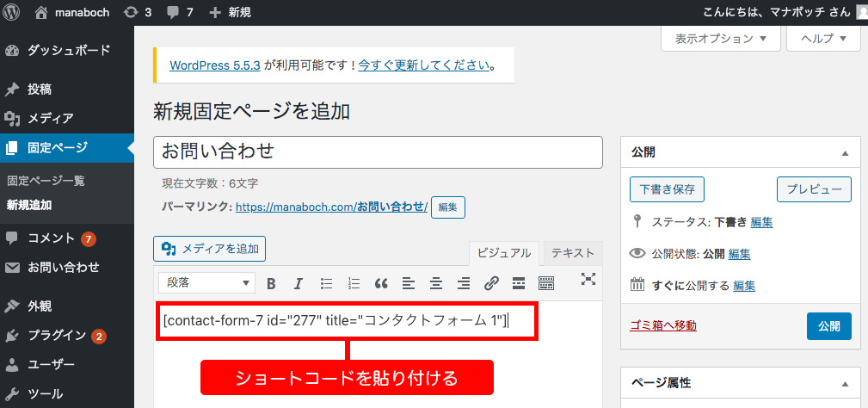This screenshot has width=868, height=408.
Task: Click the WordPress logo in admin bar
Action: point(11,12)
